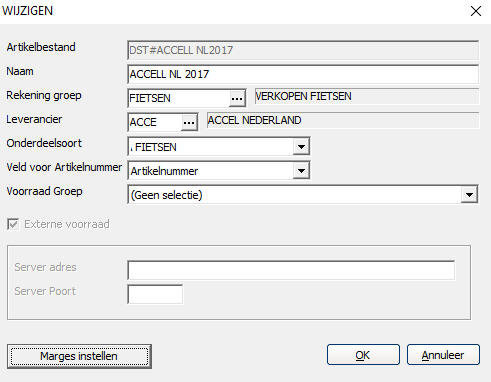The width and height of the screenshot is (491, 382).
Task: Expand the Veld voor Artikelnummer dropdown
Action: click(301, 171)
